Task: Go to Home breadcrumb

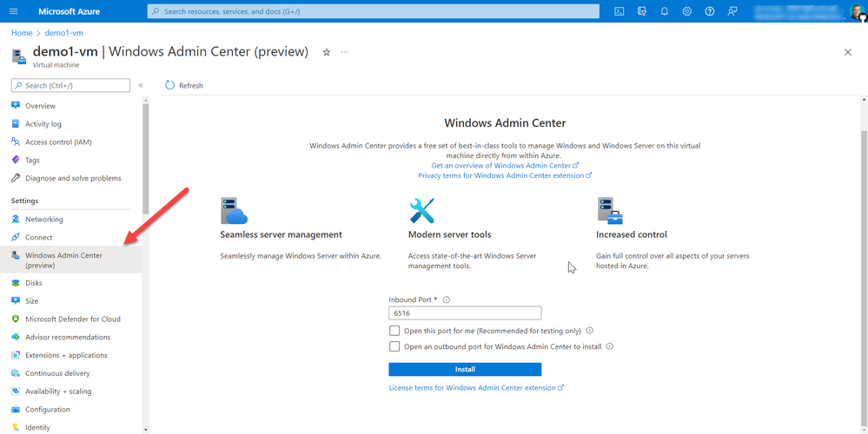Action: (x=22, y=33)
